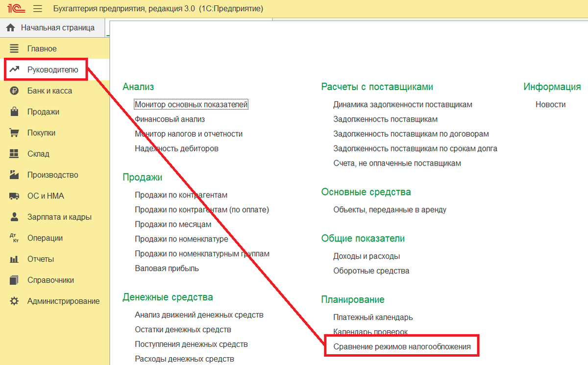
Task: Open Динамика задолженности поставщикам
Action: (x=403, y=104)
